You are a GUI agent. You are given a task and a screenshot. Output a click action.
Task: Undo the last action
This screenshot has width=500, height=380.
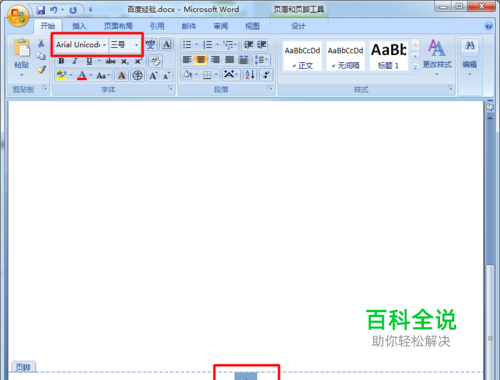point(54,10)
